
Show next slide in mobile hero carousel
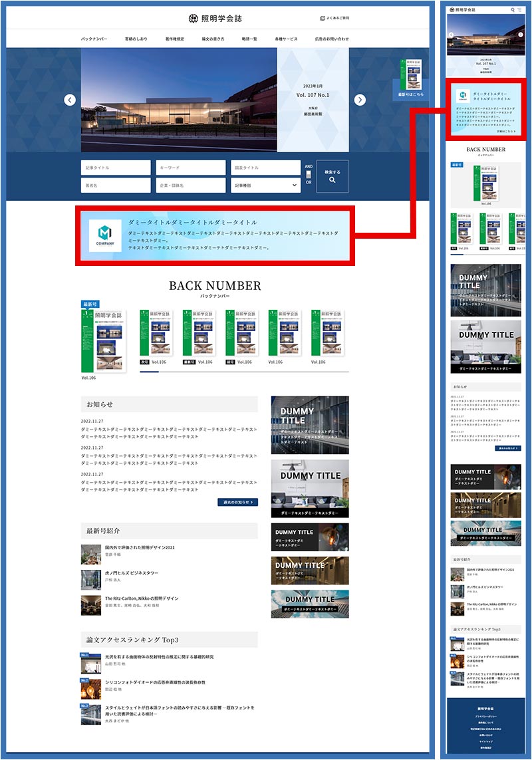tap(520, 35)
